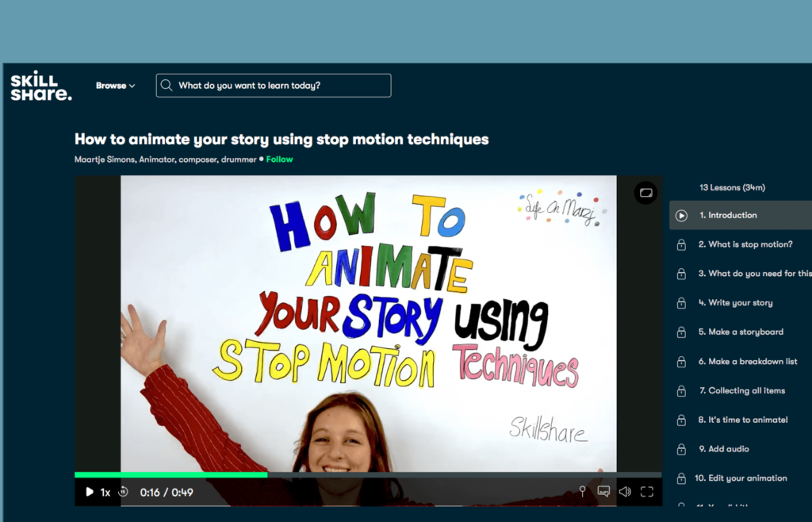Screen dimensions: 812x522
Task: Add a note with the pin icon
Action: 582,491
